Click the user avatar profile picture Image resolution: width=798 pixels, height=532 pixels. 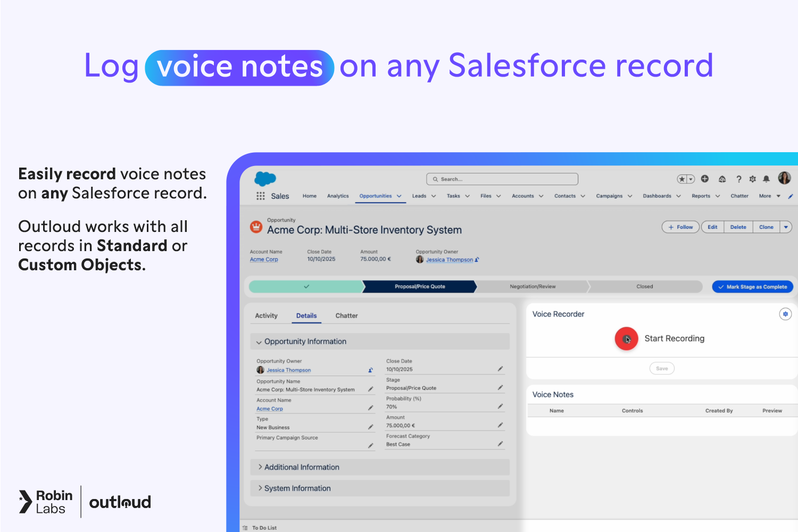[784, 178]
